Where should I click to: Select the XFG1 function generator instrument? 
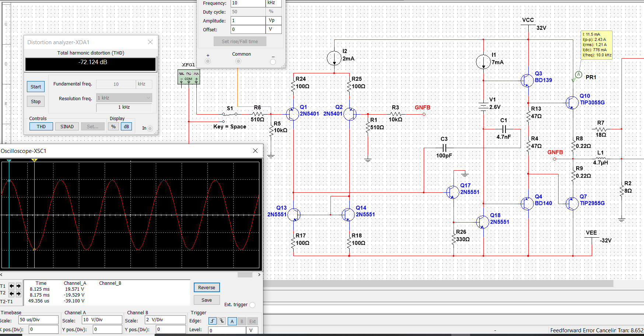[x=189, y=77]
